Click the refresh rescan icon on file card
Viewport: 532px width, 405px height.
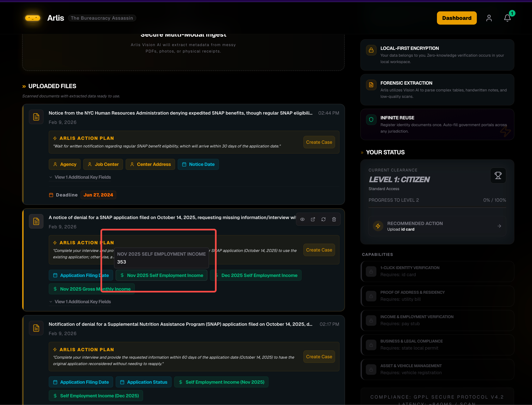tap(323, 219)
